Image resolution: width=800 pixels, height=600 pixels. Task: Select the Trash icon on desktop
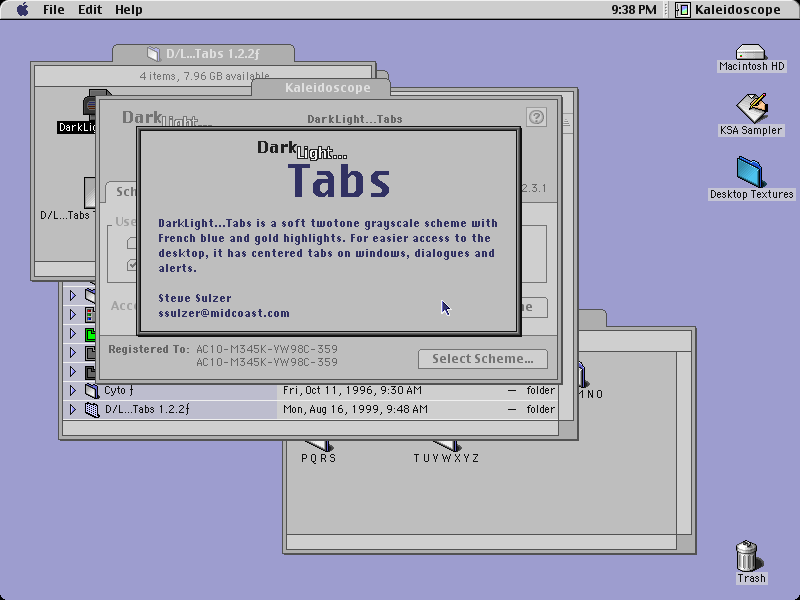pos(750,562)
